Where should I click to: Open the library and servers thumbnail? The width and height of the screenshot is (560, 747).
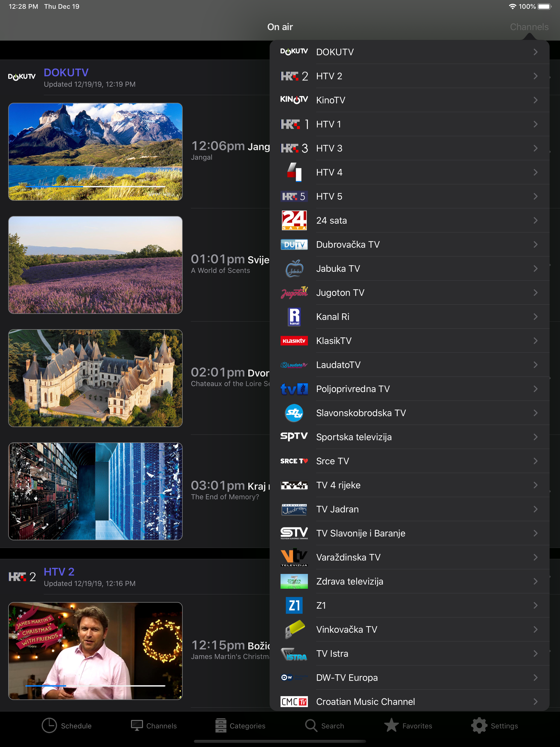[x=95, y=491]
